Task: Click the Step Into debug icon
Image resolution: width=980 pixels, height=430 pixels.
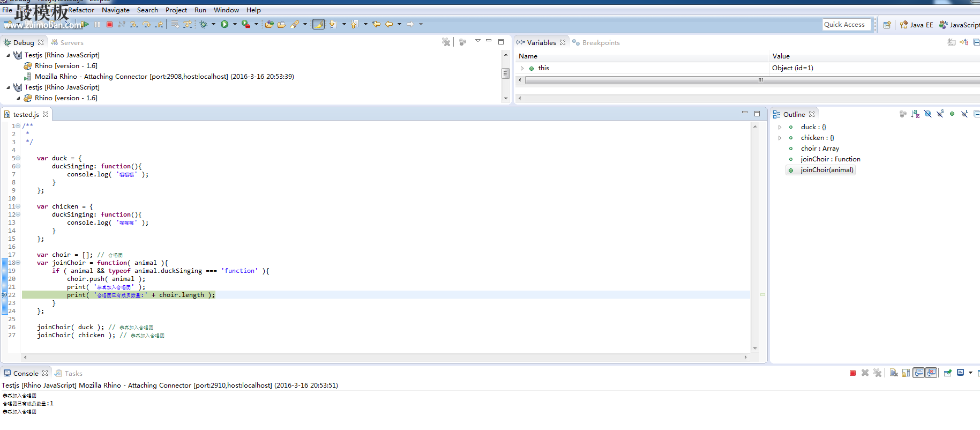Action: tap(134, 24)
